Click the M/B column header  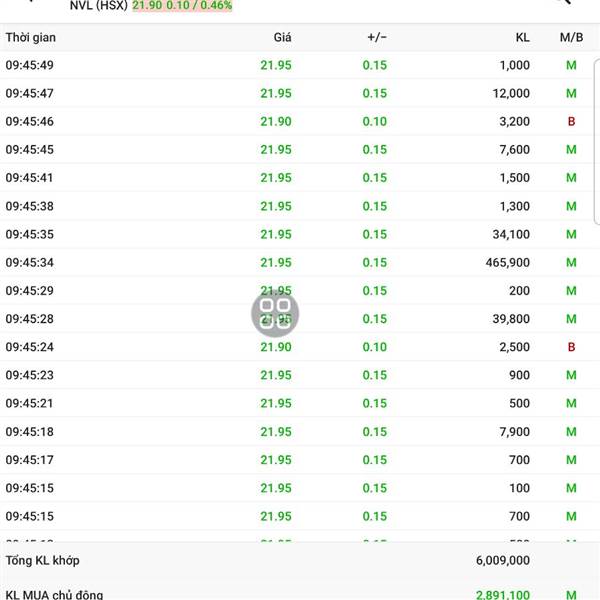click(571, 38)
